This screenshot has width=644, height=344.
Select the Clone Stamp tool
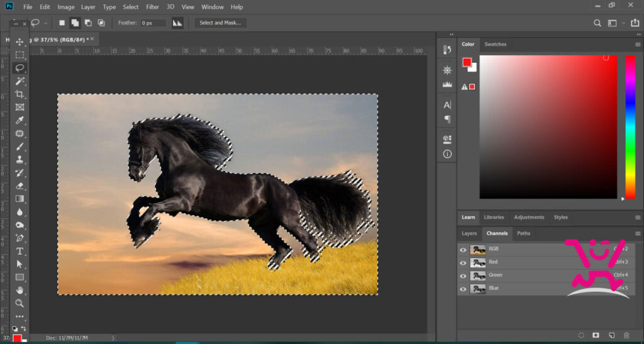point(19,160)
